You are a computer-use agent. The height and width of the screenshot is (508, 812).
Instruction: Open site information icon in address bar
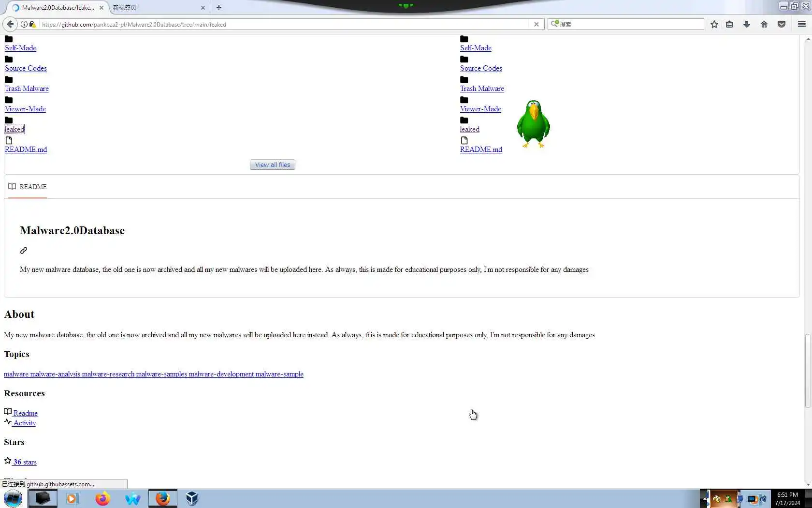click(x=24, y=24)
